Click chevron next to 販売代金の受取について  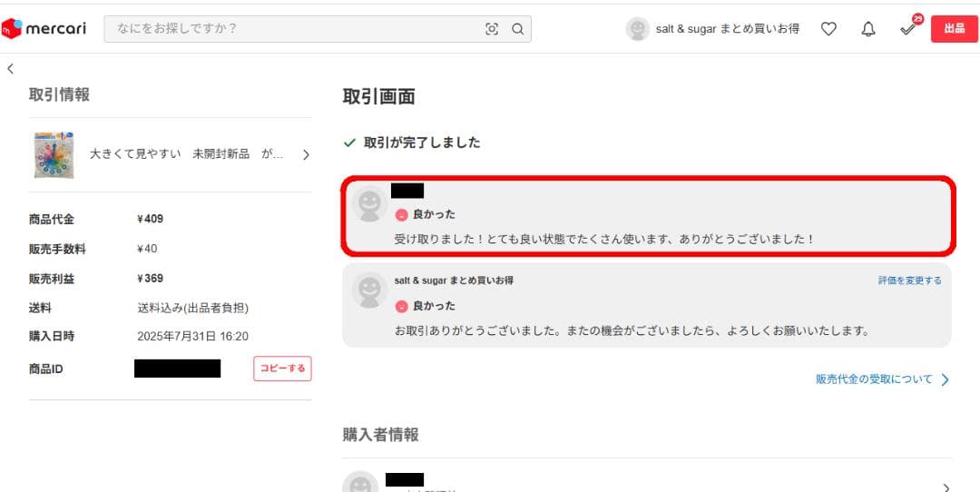(945, 380)
